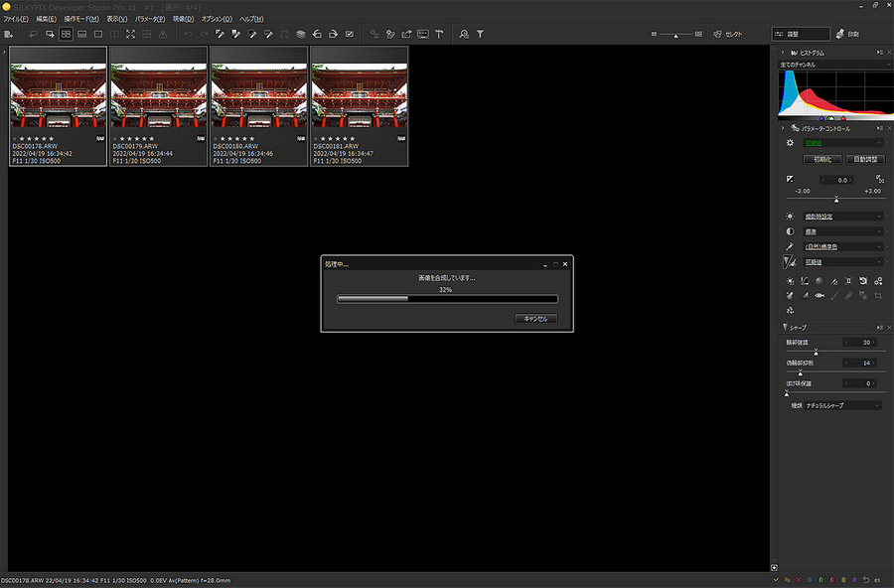Viewport: 894px width, 588px height.
Task: Click the funnel filter icon in toolbar
Action: (x=480, y=34)
